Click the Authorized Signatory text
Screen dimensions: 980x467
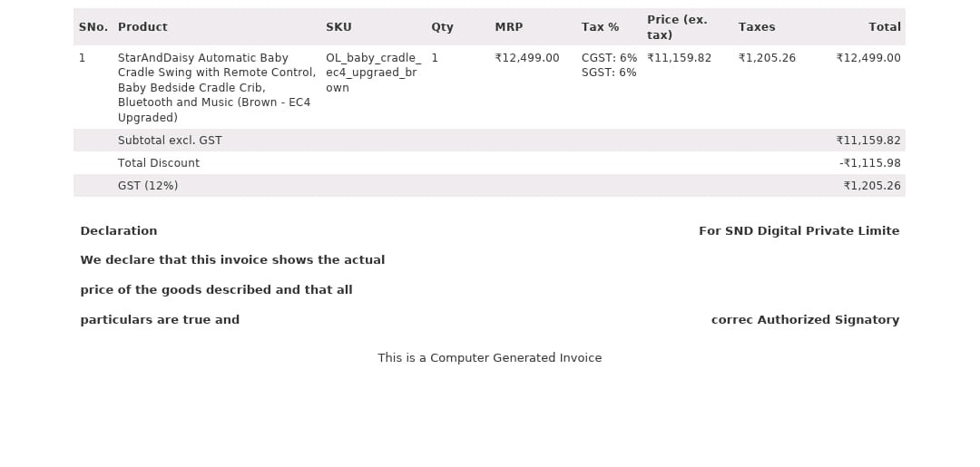click(x=828, y=320)
